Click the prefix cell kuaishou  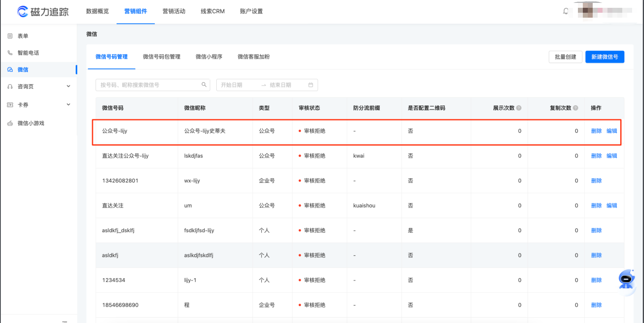pos(364,205)
